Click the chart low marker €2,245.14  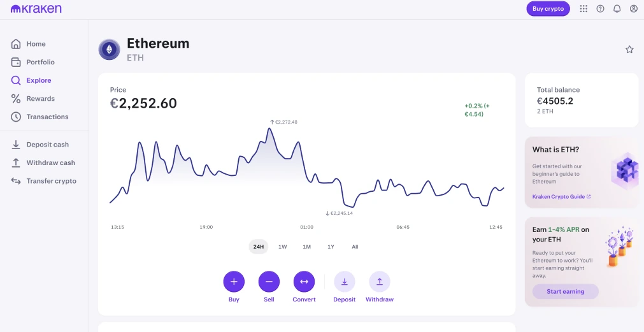[340, 213]
